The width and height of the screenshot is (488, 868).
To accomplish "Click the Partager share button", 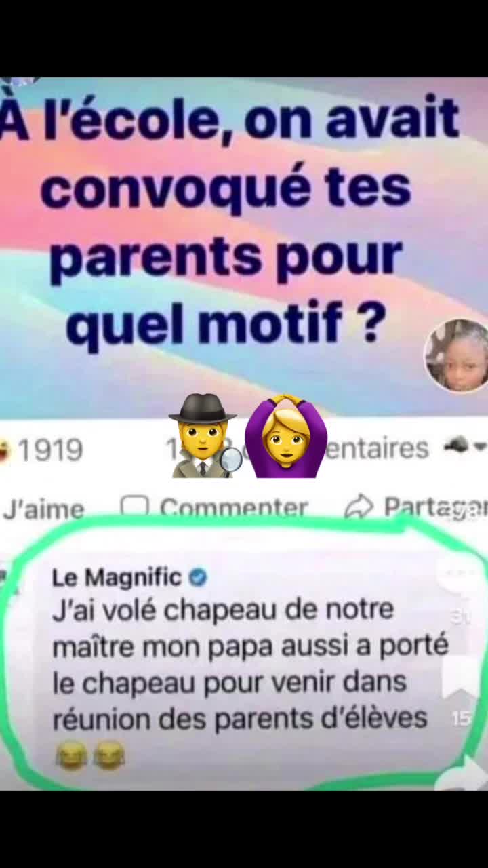I will pos(434,507).
